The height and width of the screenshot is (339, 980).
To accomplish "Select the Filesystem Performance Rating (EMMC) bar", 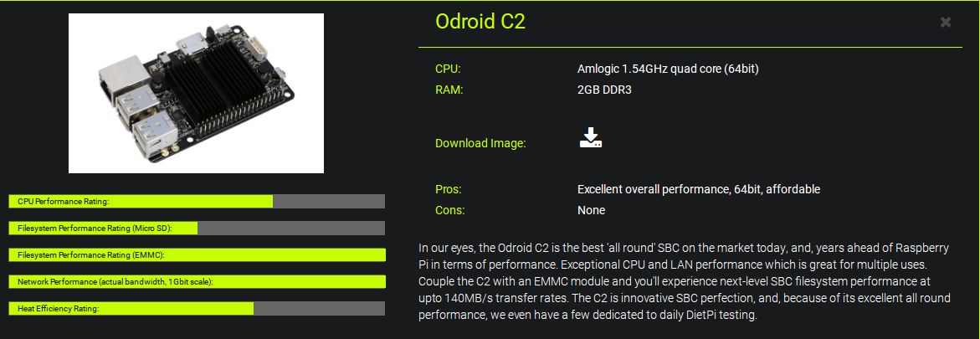I will 197,254.
